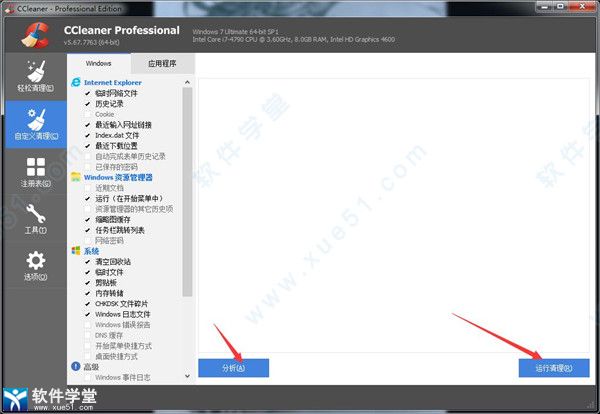Enable 近期文档 checkbox

88,188
